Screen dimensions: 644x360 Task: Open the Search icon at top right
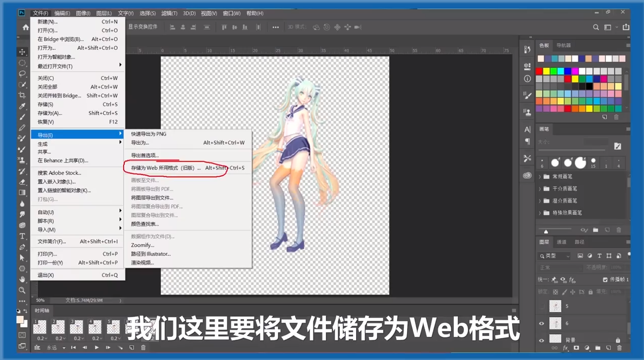(596, 27)
